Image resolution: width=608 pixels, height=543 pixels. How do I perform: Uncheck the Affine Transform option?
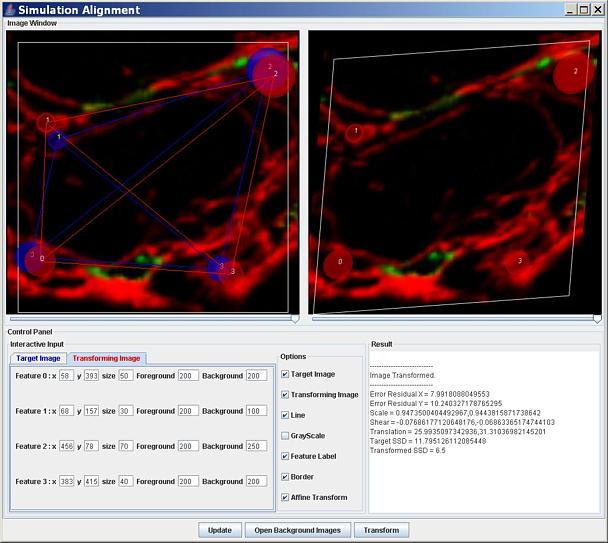point(286,497)
